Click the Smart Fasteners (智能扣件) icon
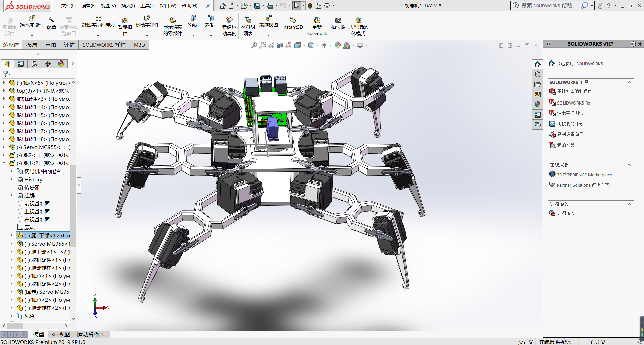The width and height of the screenshot is (644, 345). (125, 20)
